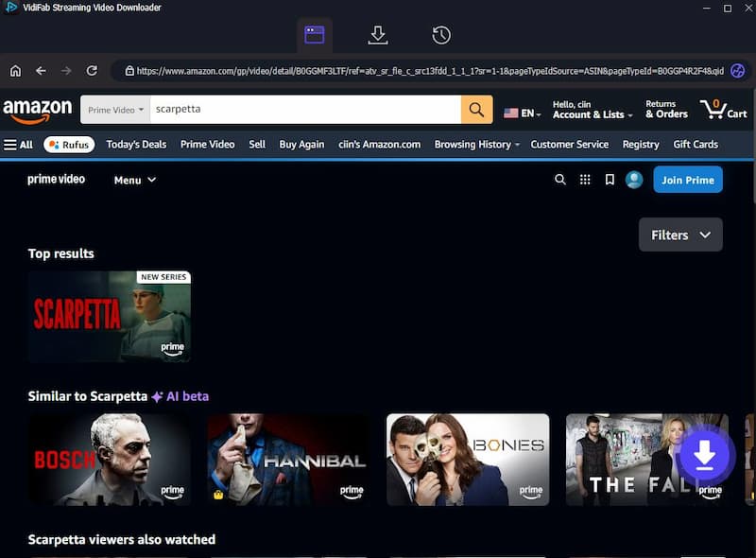Click the Join Prime button
The height and width of the screenshot is (558, 756).
pyautogui.click(x=688, y=179)
